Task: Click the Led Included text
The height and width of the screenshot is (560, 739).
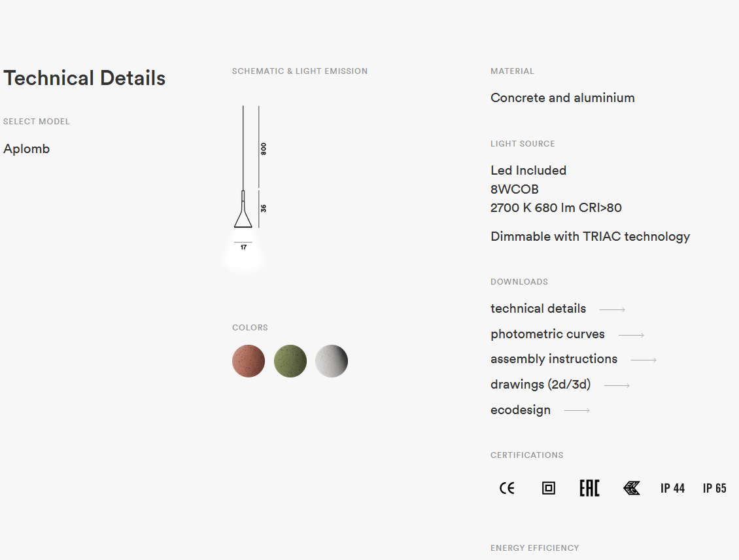Action: [x=528, y=171]
